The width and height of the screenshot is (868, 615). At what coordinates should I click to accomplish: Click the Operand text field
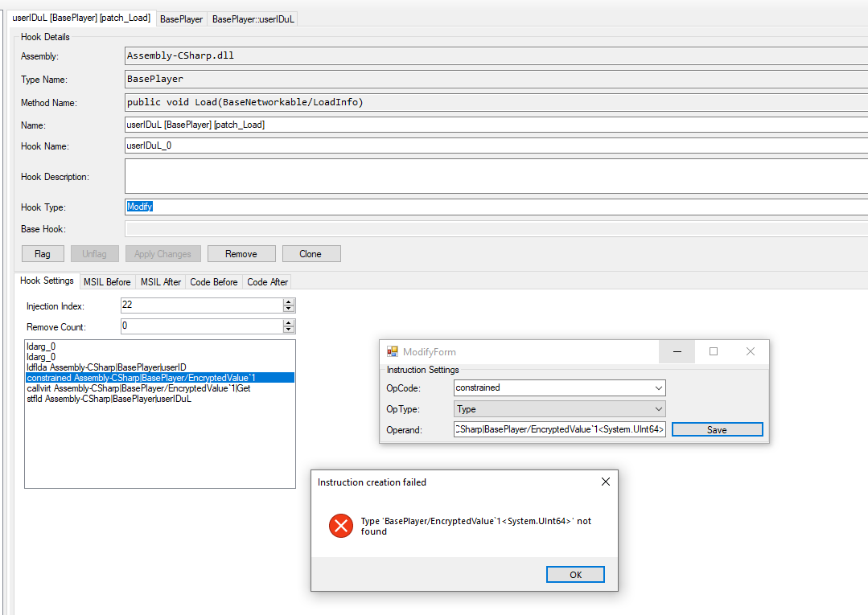[x=560, y=430]
